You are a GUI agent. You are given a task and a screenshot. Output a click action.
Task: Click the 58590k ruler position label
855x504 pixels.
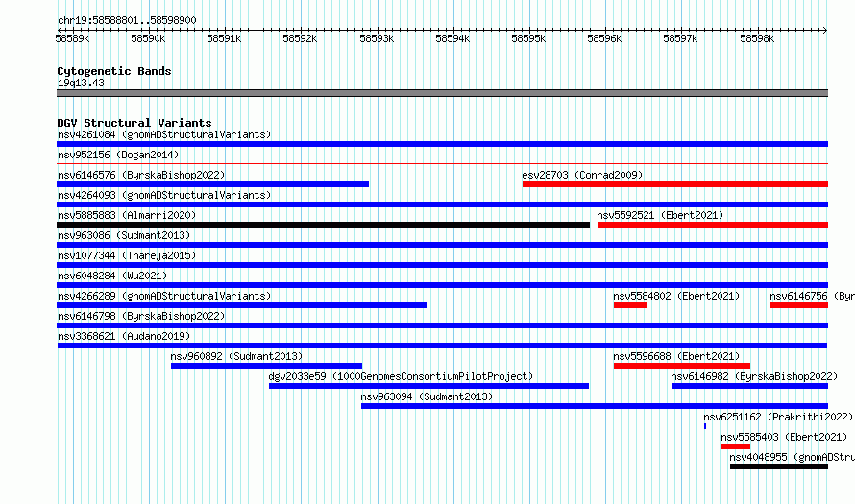148,38
